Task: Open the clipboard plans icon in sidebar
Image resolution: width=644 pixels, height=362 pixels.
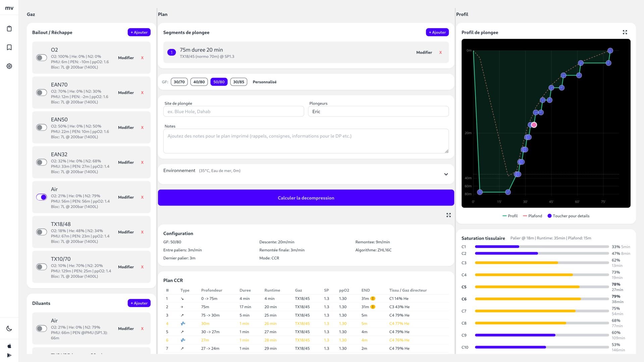Action: pos(9,28)
